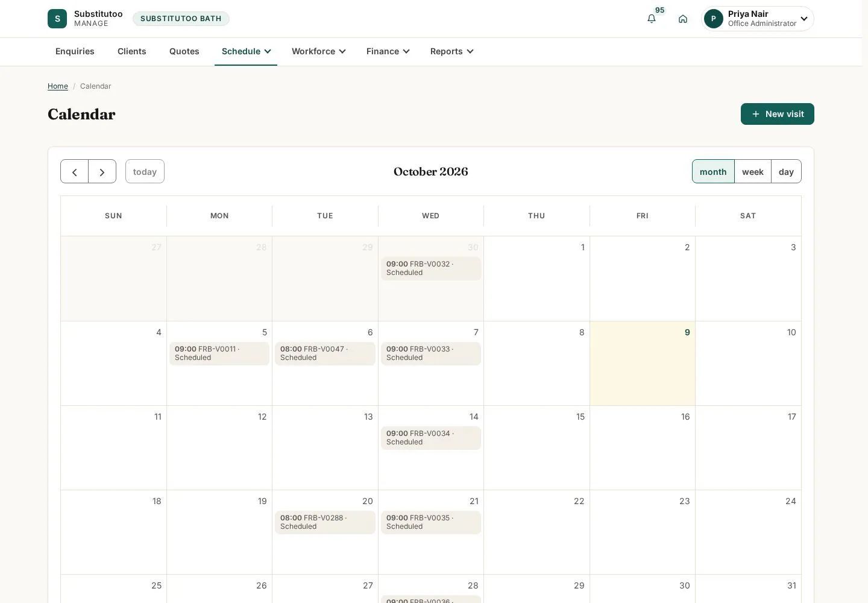Click the Substitutoo S logo icon
The height and width of the screenshot is (603, 868).
(x=57, y=19)
